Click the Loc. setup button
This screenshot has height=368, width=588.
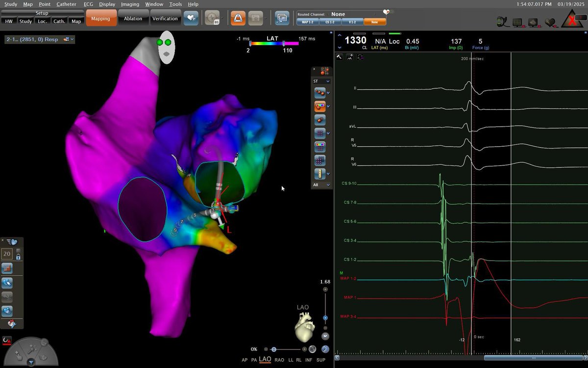(43, 21)
